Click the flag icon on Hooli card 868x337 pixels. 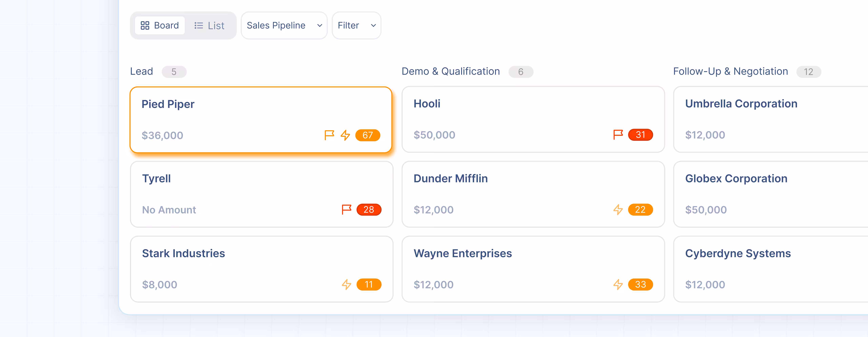tap(618, 135)
